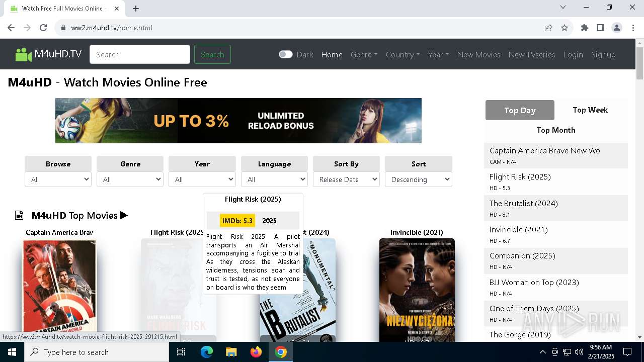Open the notification center icon

(x=627, y=352)
